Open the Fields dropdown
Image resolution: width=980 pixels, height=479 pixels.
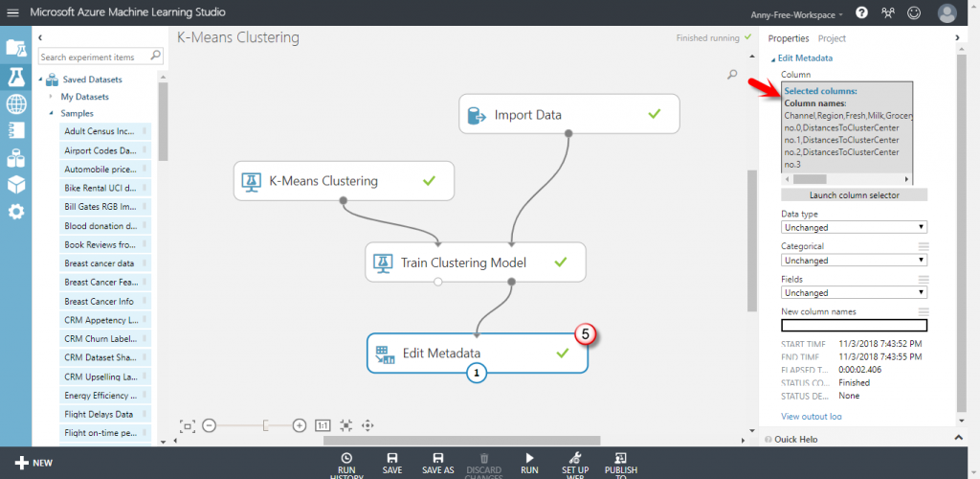click(x=854, y=292)
